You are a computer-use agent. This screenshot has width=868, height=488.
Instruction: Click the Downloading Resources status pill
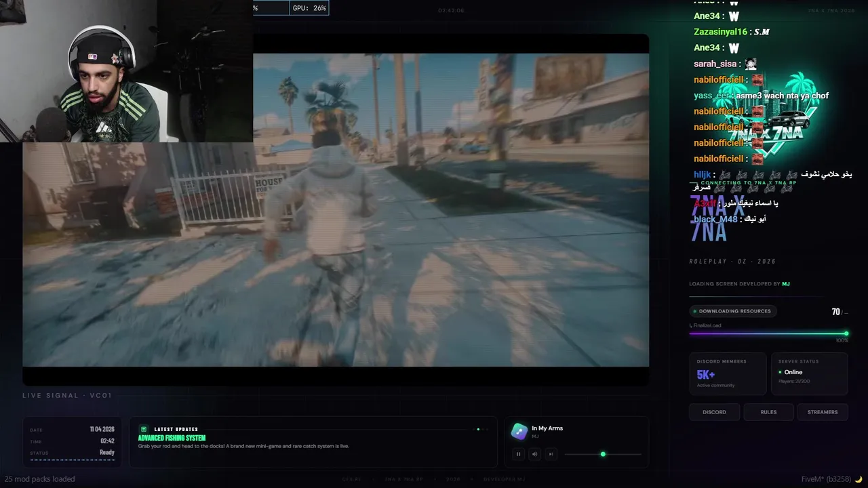pyautogui.click(x=733, y=311)
